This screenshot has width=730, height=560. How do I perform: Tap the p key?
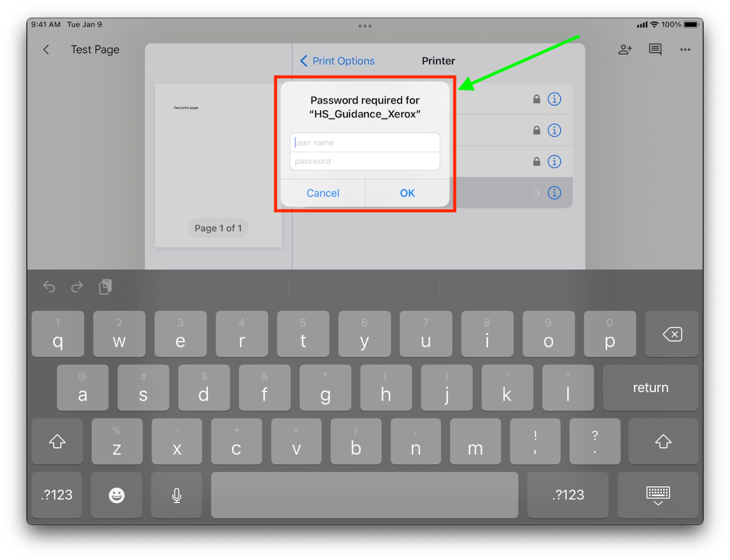point(610,334)
